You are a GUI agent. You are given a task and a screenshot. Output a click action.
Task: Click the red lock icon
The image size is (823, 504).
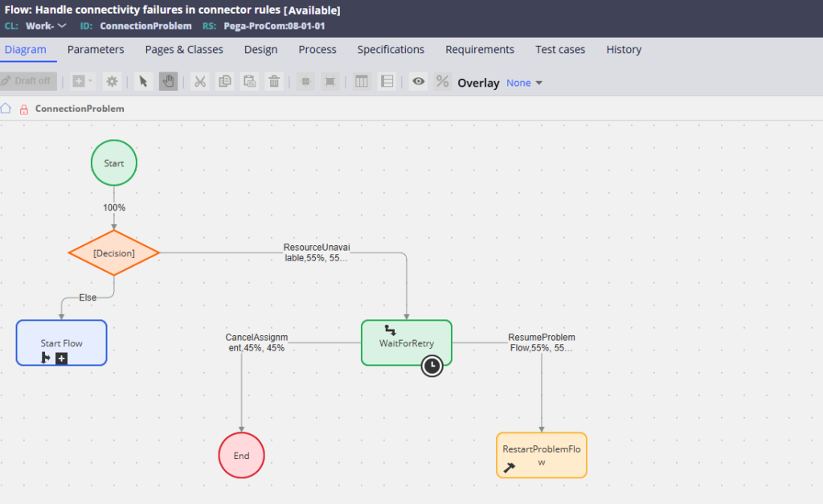[x=23, y=109]
